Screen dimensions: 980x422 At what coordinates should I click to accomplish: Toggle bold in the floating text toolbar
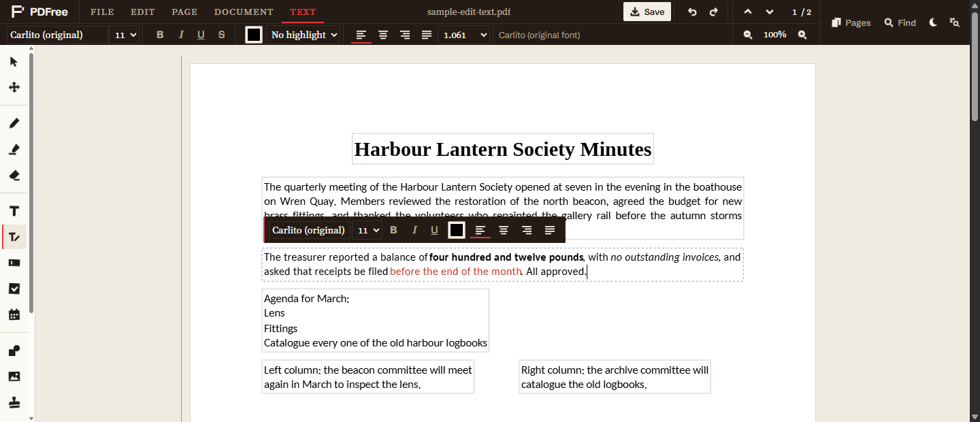[x=393, y=230]
